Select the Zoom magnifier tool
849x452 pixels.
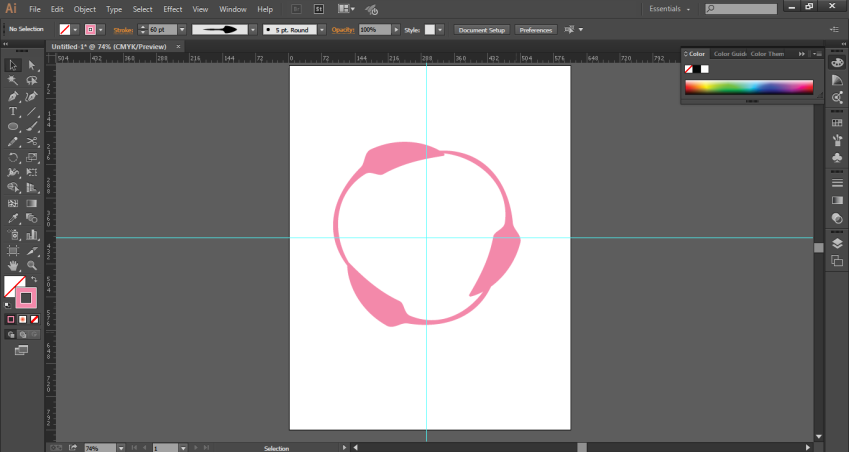coord(32,266)
